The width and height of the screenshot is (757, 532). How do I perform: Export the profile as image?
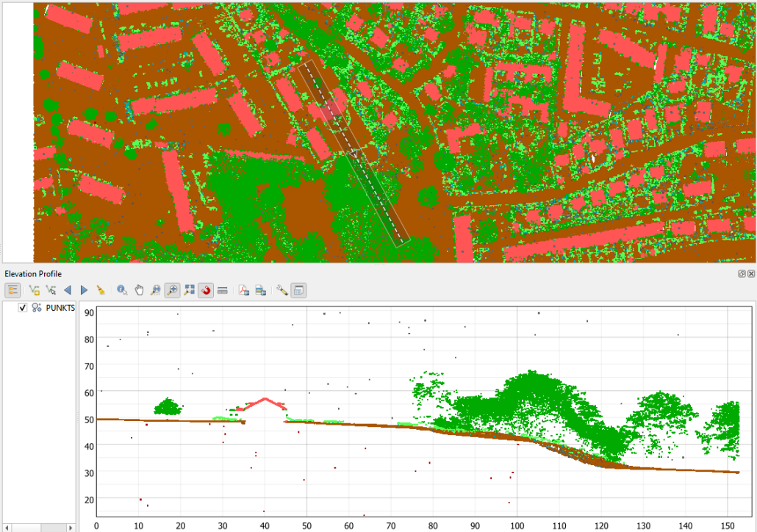[260, 290]
